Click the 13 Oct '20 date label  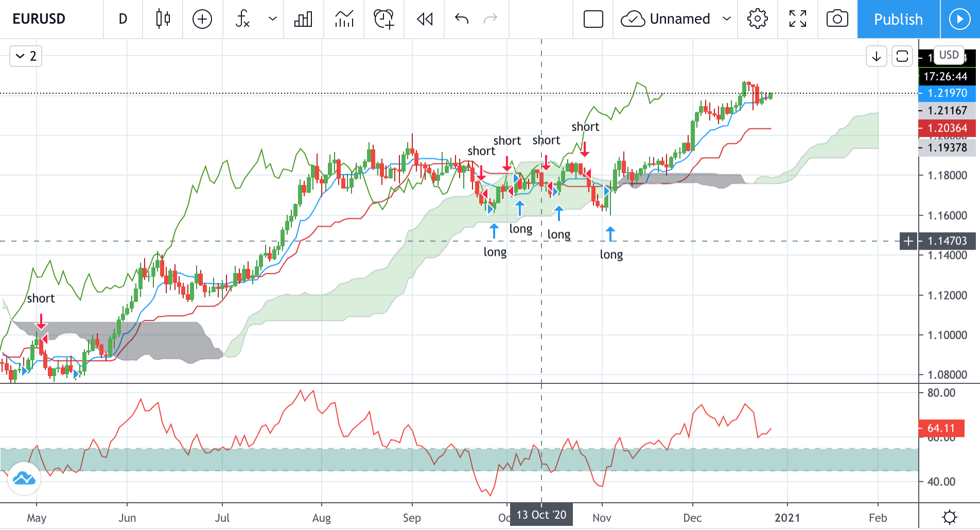[541, 515]
